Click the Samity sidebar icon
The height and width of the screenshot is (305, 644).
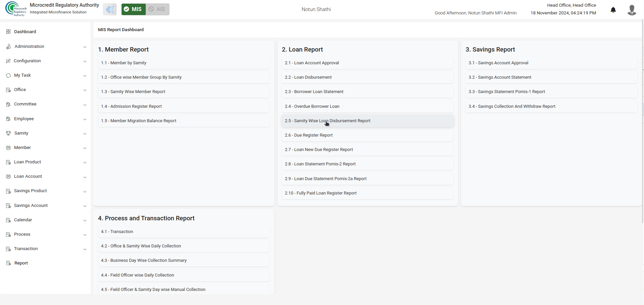point(8,133)
